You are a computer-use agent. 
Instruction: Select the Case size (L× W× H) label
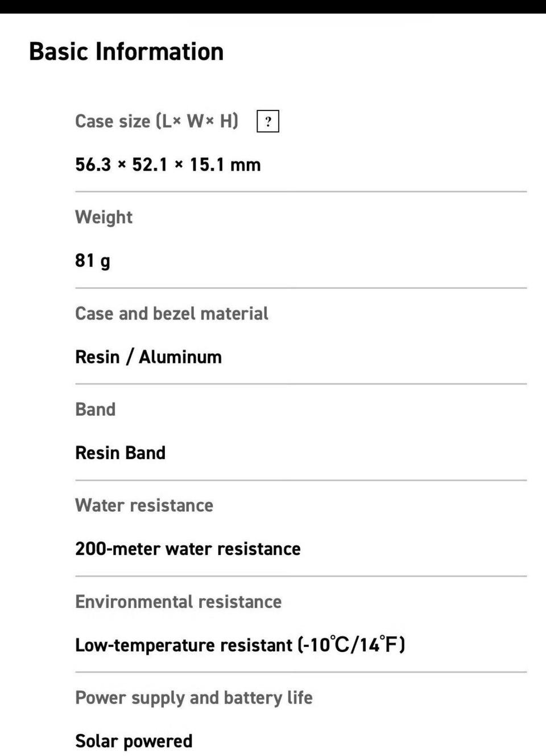(x=156, y=121)
